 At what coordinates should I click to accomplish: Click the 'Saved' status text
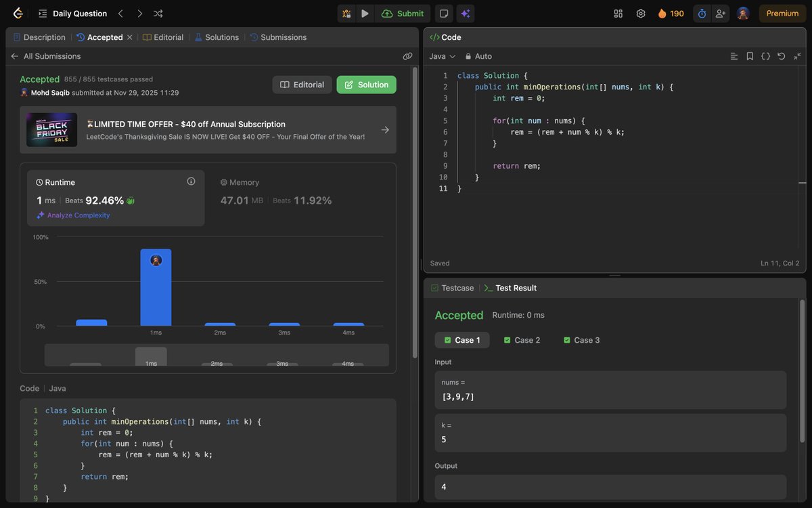440,263
